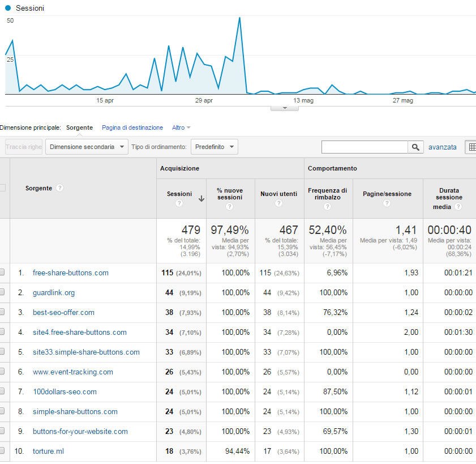The width and height of the screenshot is (476, 464).
Task: Switch primary dimension to Pagina di destinazione
Action: (x=132, y=127)
